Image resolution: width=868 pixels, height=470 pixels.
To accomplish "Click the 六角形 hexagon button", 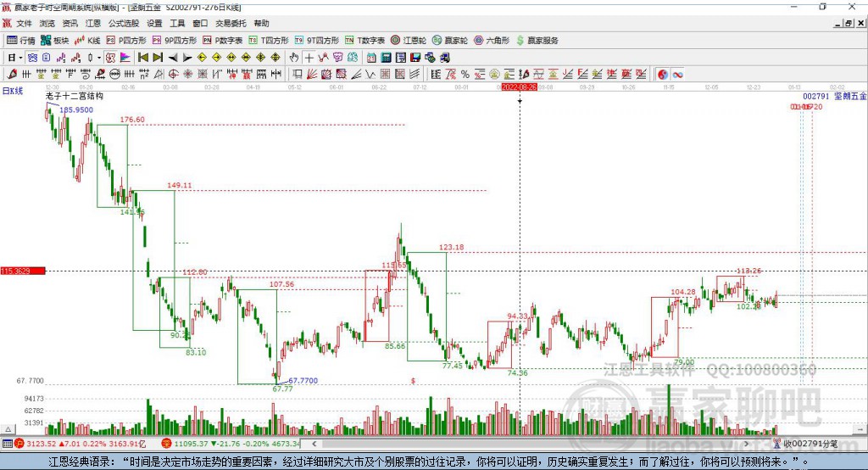I will coord(492,40).
